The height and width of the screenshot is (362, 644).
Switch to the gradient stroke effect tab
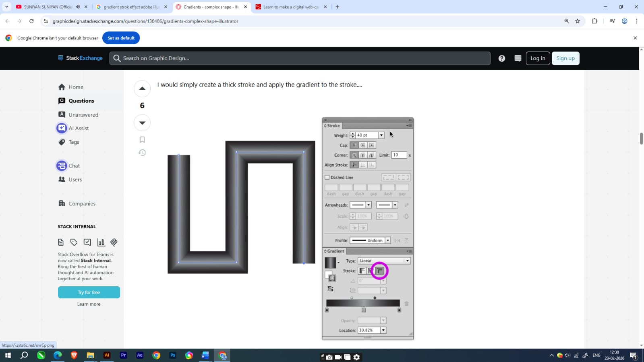click(x=131, y=7)
